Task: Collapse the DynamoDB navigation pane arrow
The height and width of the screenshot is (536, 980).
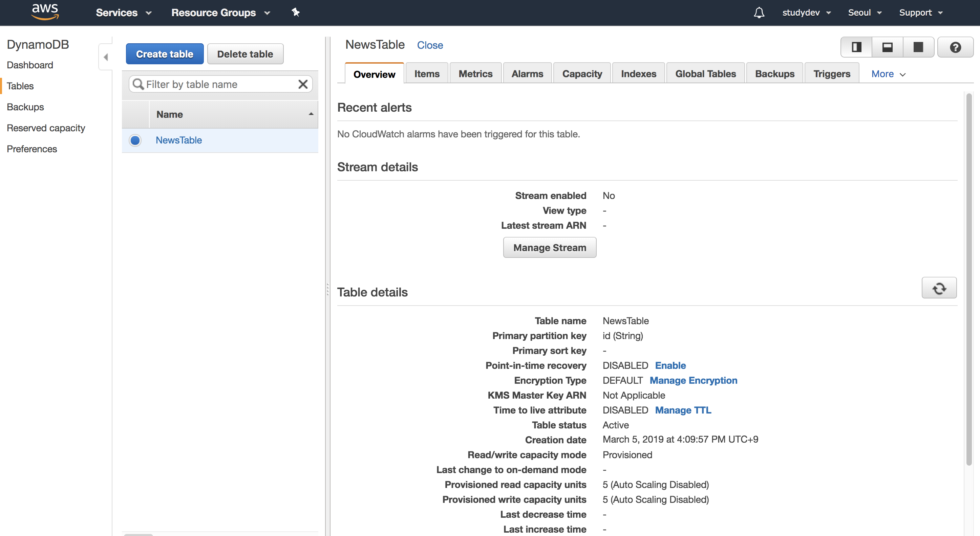Action: [x=106, y=57]
